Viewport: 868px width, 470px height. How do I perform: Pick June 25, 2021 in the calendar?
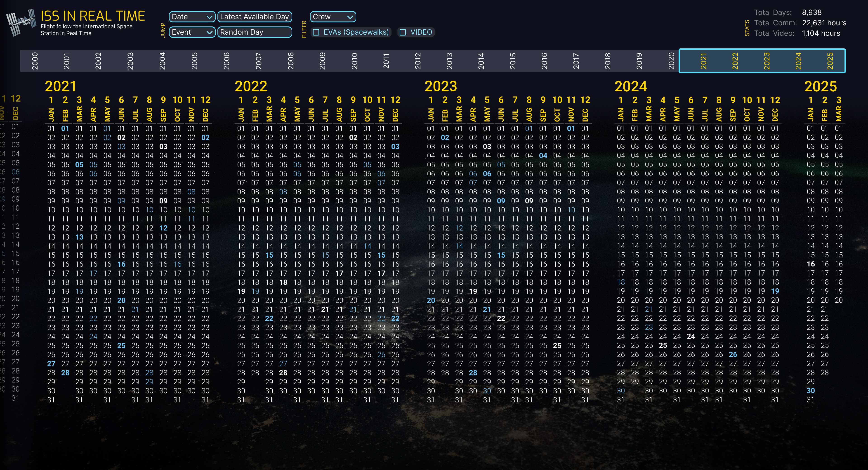[121, 346]
